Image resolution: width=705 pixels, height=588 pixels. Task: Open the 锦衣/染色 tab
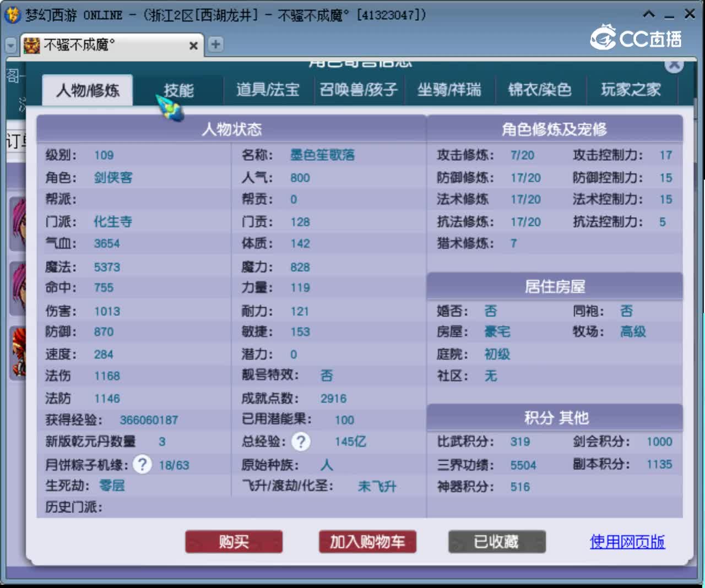[x=540, y=90]
